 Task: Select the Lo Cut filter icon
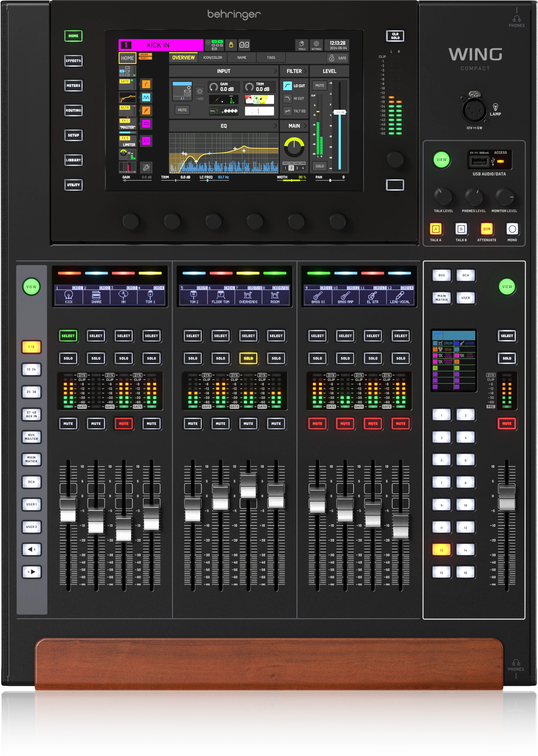[x=287, y=86]
